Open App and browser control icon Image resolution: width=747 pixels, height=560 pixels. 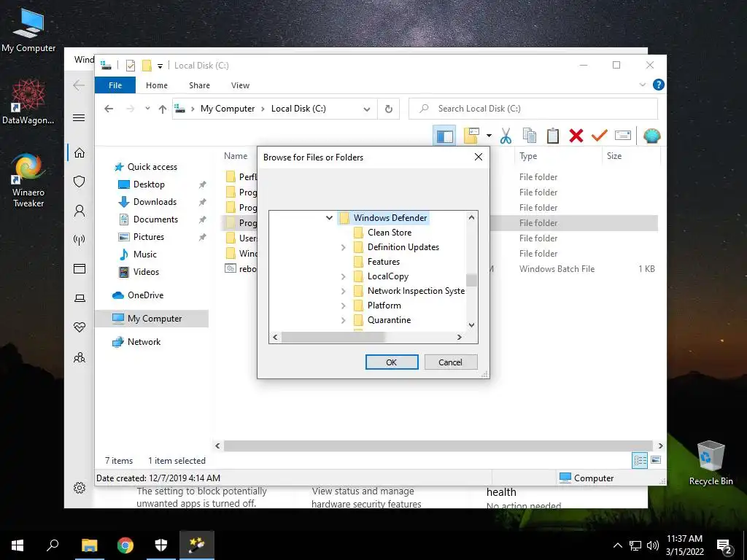click(80, 268)
